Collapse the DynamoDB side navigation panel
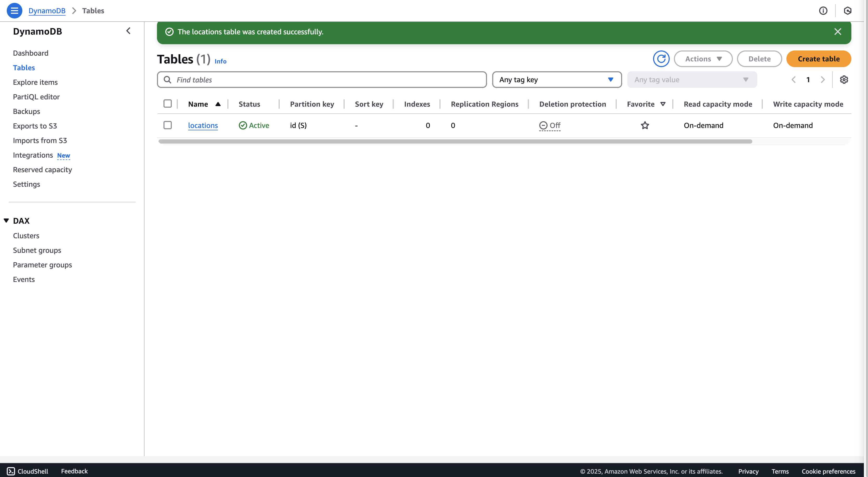Viewport: 868px width, 477px height. point(128,31)
